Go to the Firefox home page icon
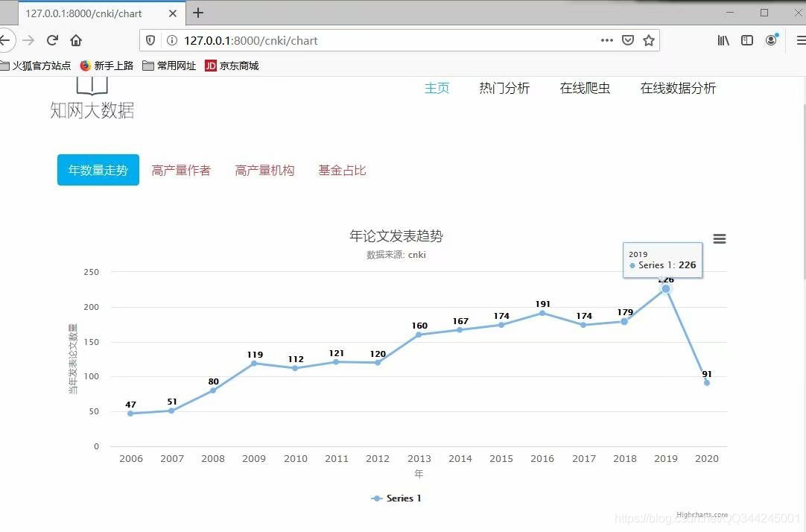This screenshot has height=532, width=806. (76, 40)
